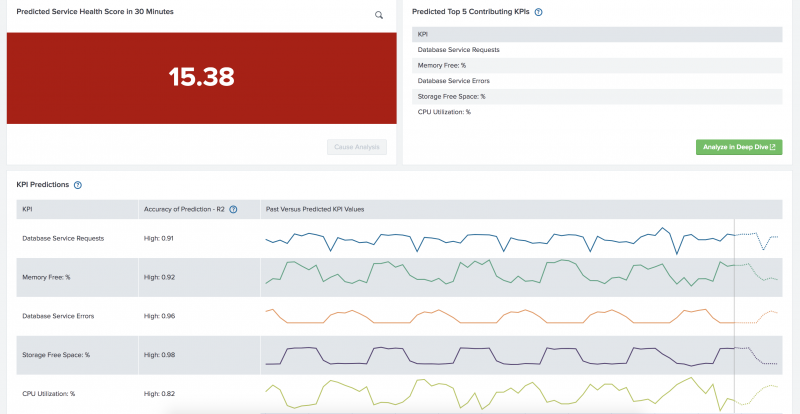Viewport: 800px width, 414px height.
Task: Click Accuracy of Prediction - R2 column header
Action: [199, 209]
